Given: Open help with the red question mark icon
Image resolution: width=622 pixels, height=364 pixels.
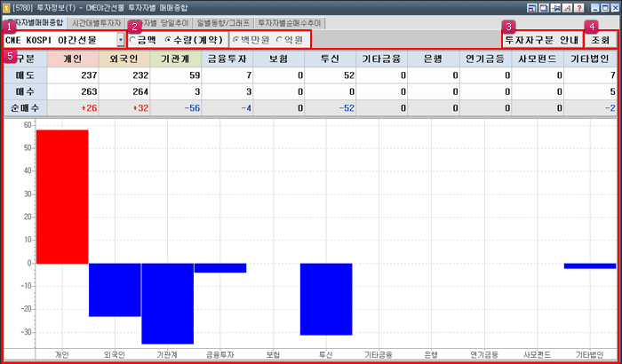Looking at the screenshot, I should 579,7.
